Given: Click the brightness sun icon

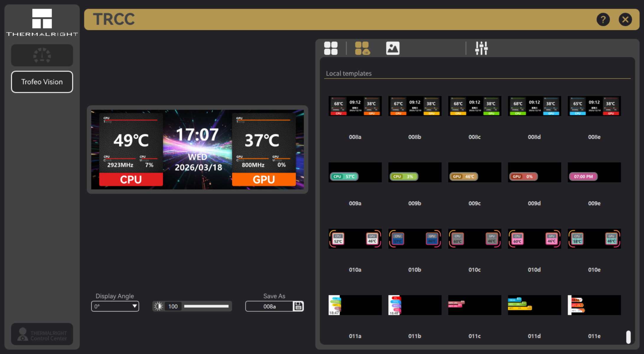Looking at the screenshot, I should (159, 306).
